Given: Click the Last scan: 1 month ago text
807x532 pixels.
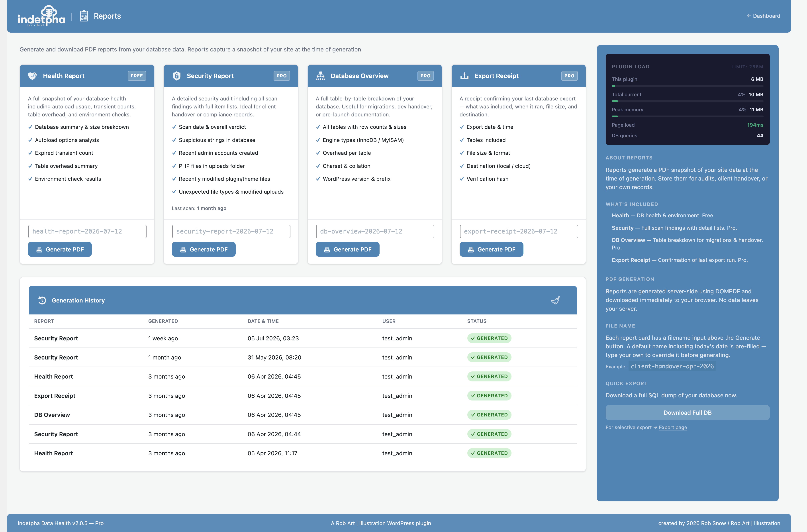Looking at the screenshot, I should tap(199, 208).
